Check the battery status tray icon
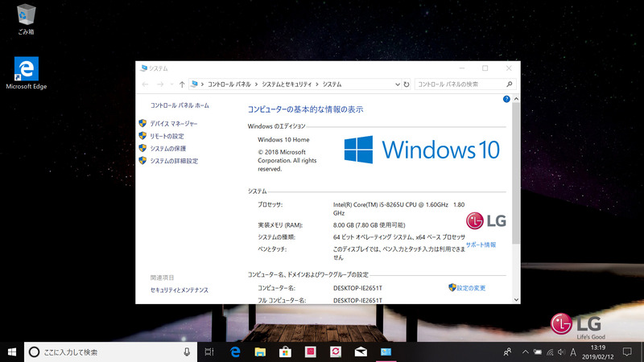The image size is (644, 362). click(538, 352)
